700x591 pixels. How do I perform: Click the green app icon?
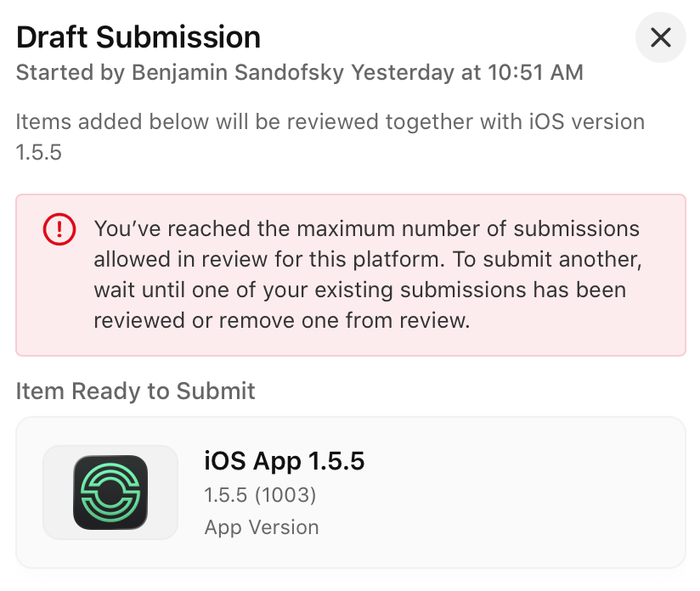click(x=110, y=492)
